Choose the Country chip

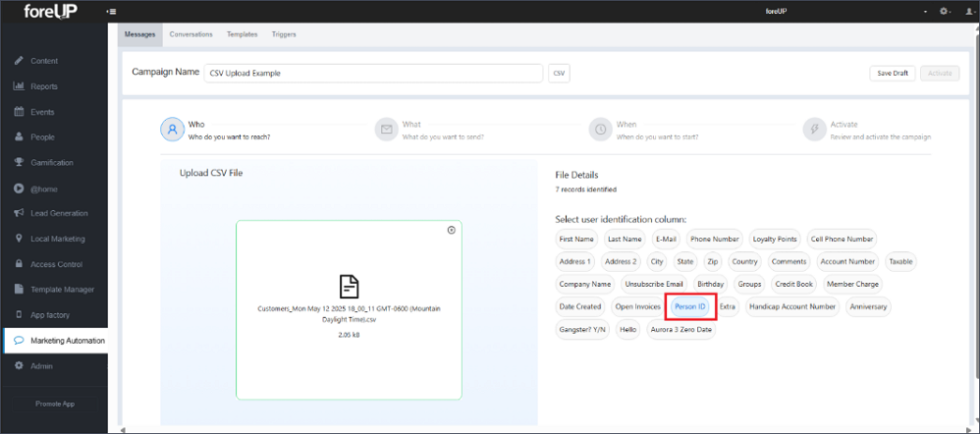[x=745, y=261]
